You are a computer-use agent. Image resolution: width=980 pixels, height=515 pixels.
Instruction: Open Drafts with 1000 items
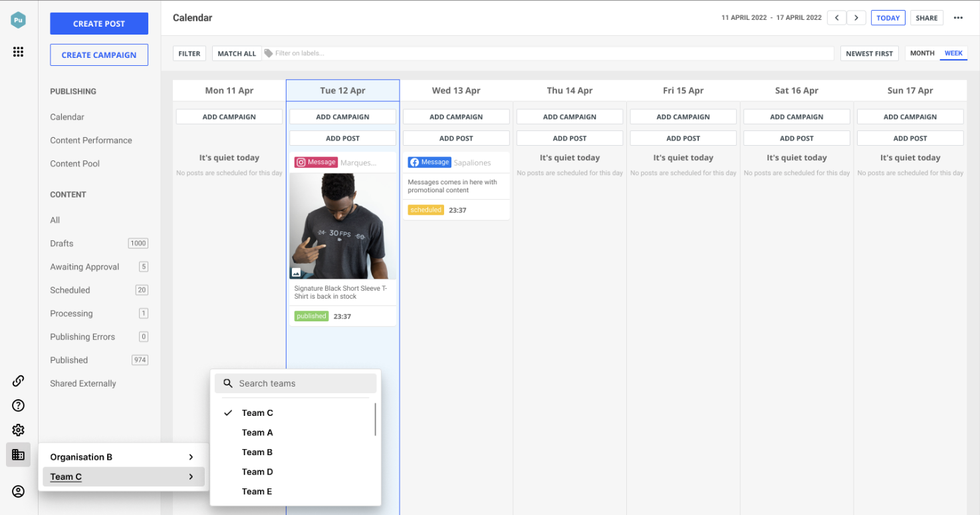pos(99,244)
